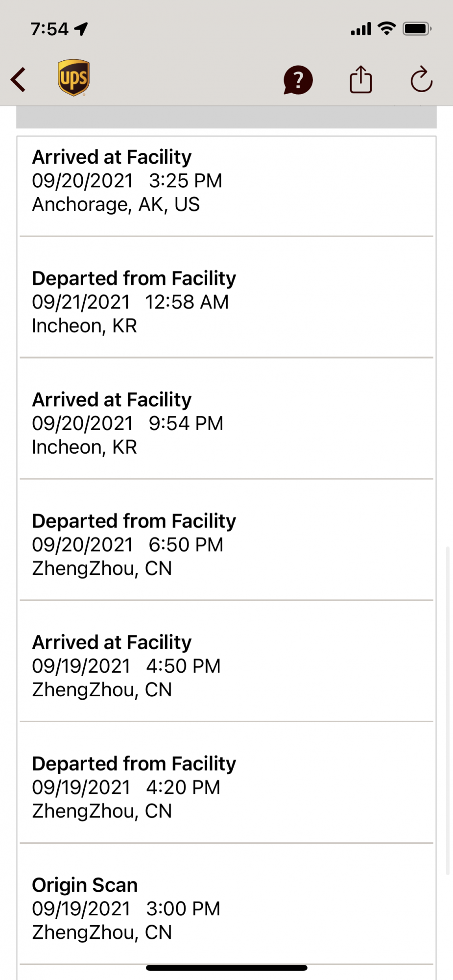453x980 pixels.
Task: Tap the gray header bar above the tracking list
Action: 226,118
